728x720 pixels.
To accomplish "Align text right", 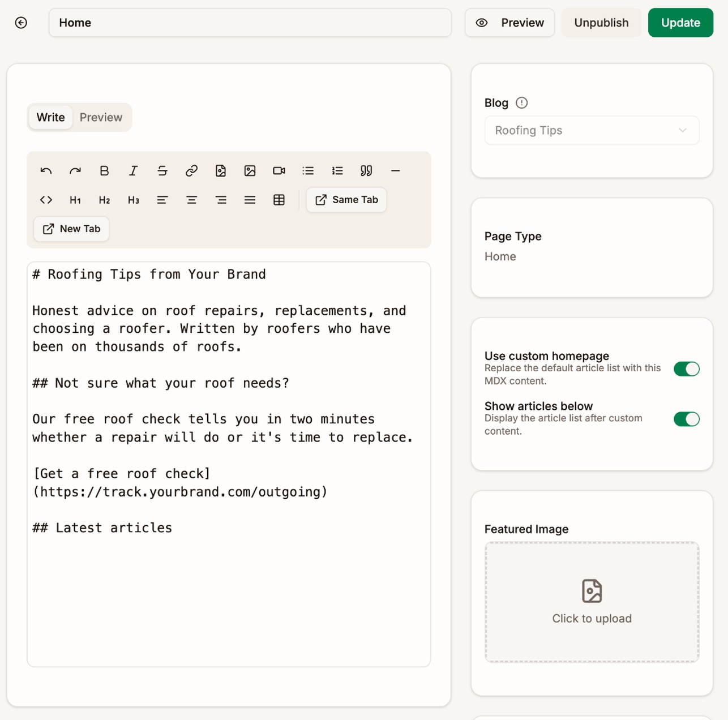I will pos(221,200).
